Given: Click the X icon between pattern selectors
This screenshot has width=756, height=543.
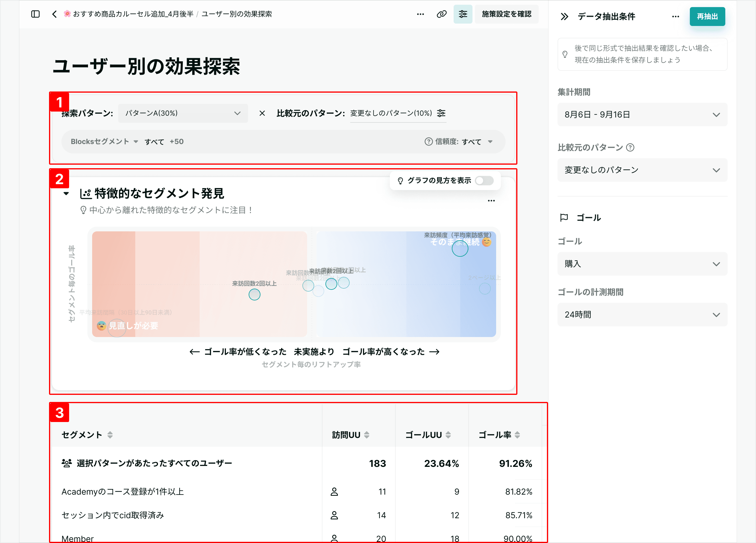Looking at the screenshot, I should click(x=262, y=113).
